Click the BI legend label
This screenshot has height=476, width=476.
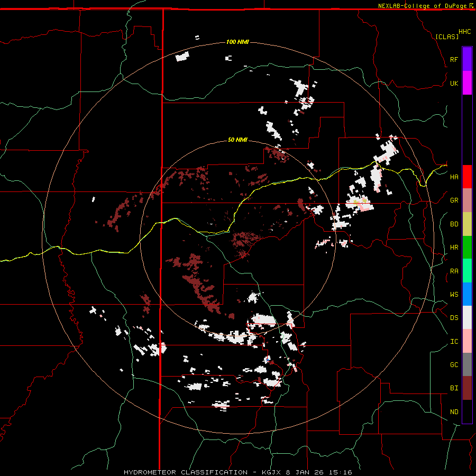(454, 388)
